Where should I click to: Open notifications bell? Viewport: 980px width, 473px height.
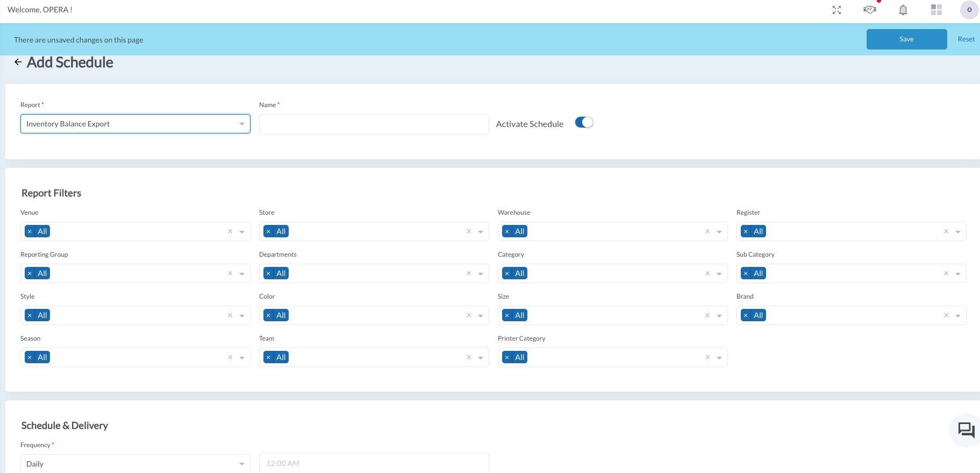[x=903, y=10]
